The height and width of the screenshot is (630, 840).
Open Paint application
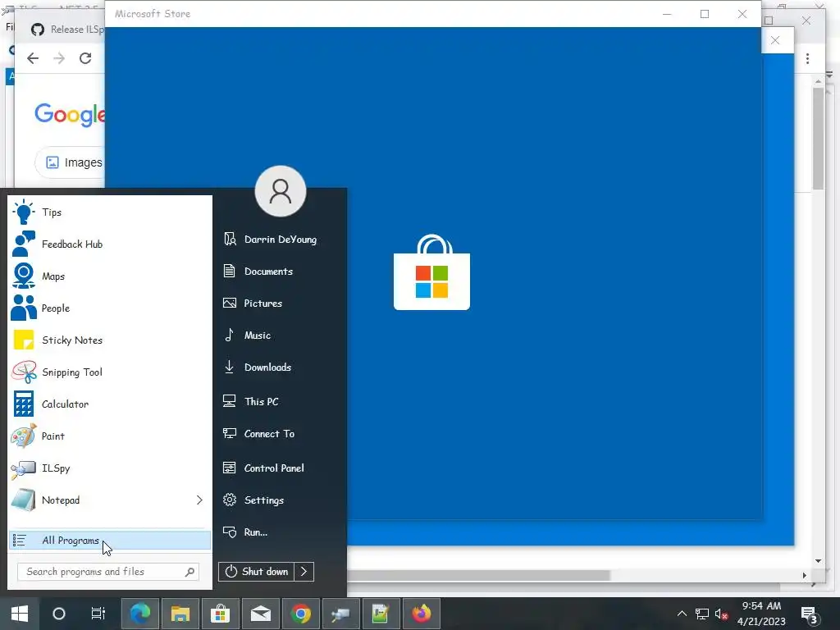[110, 436]
